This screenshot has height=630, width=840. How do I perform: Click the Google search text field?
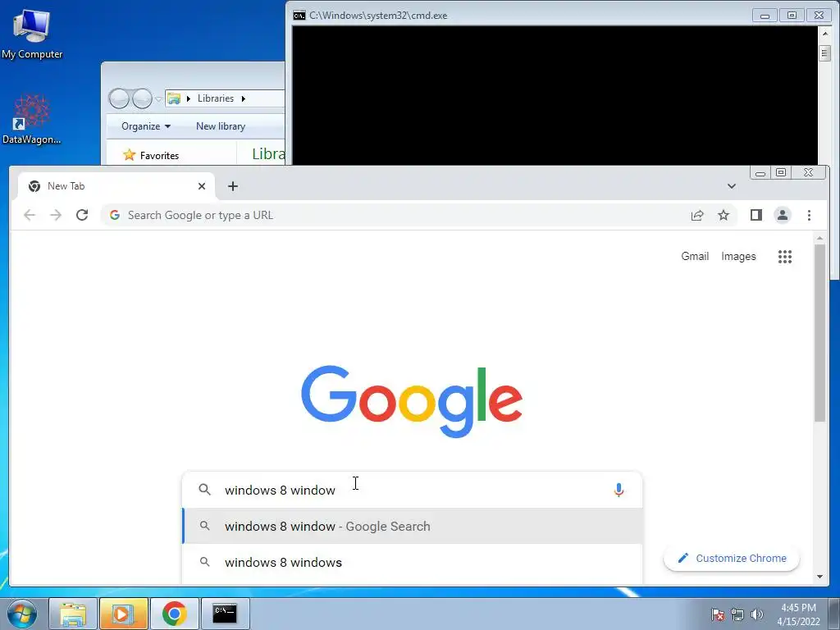tap(413, 490)
